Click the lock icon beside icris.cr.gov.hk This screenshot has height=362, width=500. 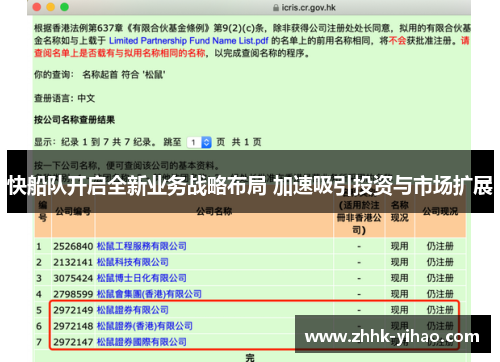coord(276,7)
